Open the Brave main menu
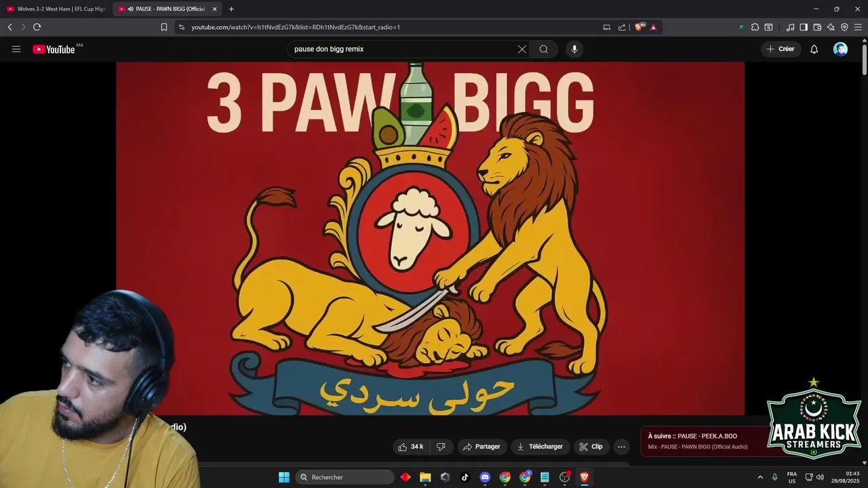 (x=858, y=27)
